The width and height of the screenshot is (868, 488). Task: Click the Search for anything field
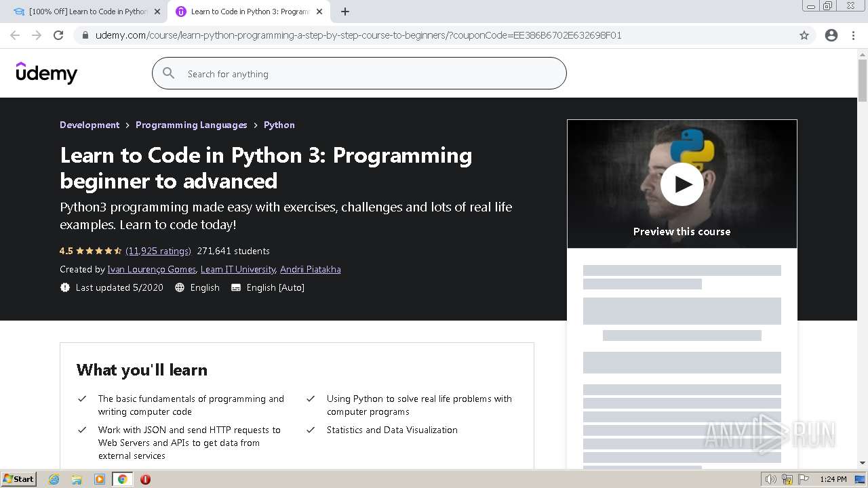pyautogui.click(x=359, y=73)
